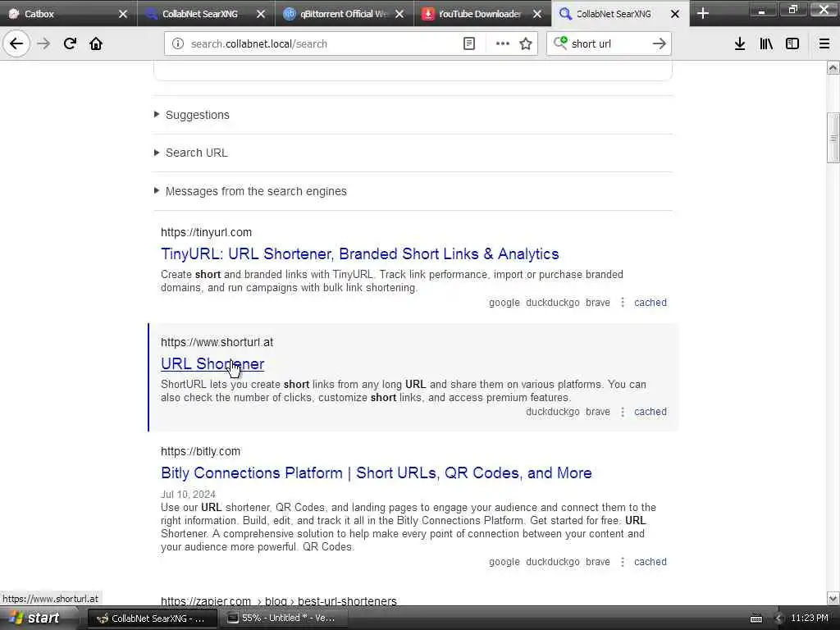Screen dimensions: 840x630
Task: Close the Catbox tab
Action: pyautogui.click(x=123, y=14)
